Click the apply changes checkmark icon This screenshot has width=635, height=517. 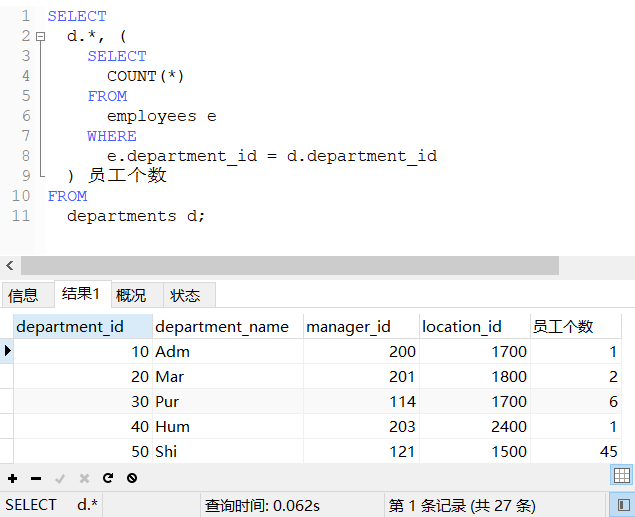pyautogui.click(x=60, y=478)
